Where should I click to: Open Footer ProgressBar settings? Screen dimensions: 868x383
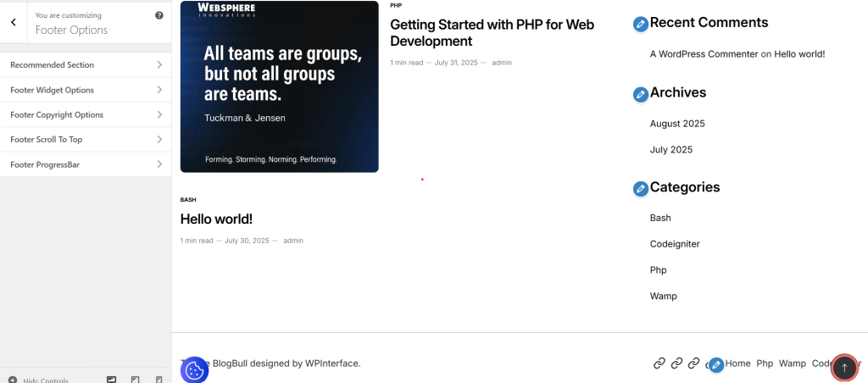(86, 164)
